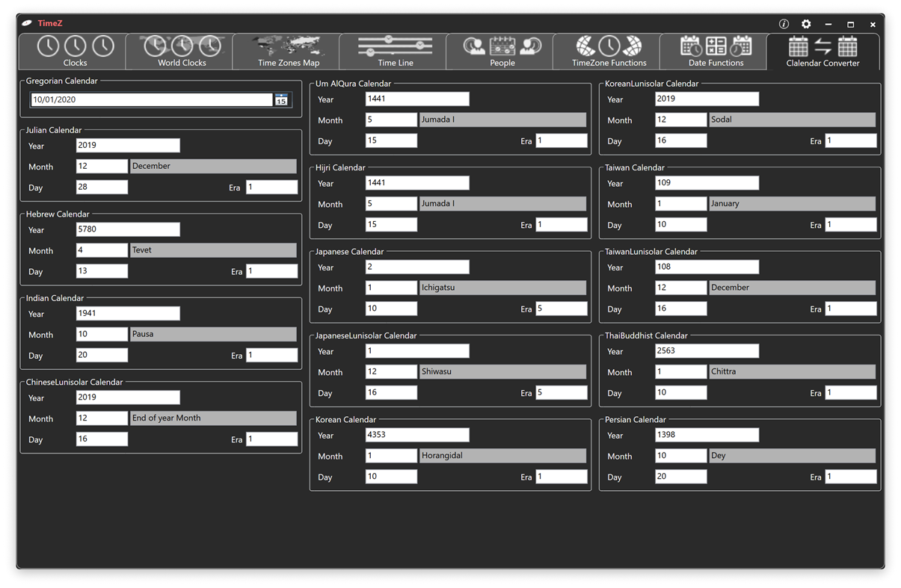The height and width of the screenshot is (588, 901).
Task: Click the Japanese Calendar Era field
Action: (x=562, y=309)
